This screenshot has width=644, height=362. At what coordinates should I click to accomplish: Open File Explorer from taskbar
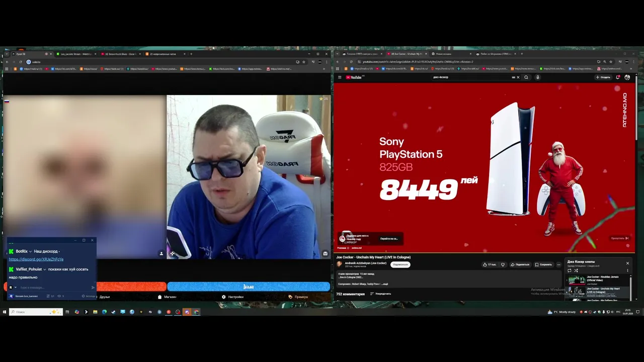(95, 312)
